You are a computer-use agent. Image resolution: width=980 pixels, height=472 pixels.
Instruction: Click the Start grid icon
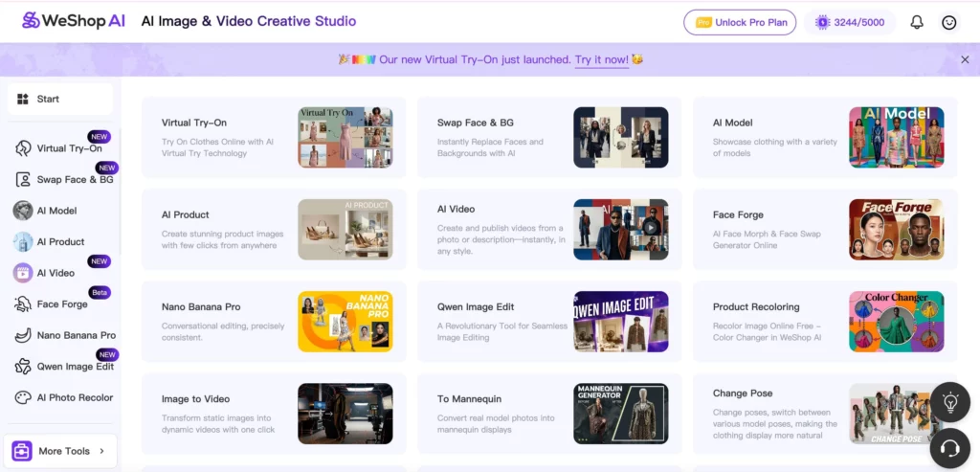(x=23, y=99)
